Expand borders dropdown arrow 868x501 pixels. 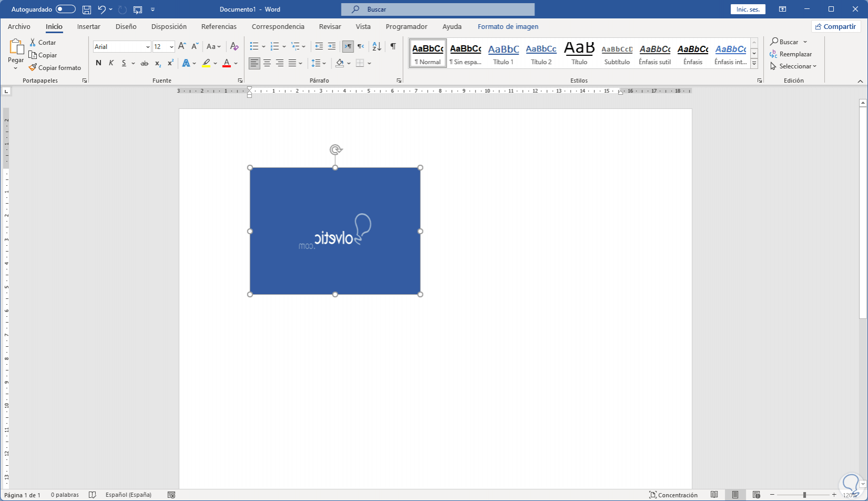click(369, 64)
